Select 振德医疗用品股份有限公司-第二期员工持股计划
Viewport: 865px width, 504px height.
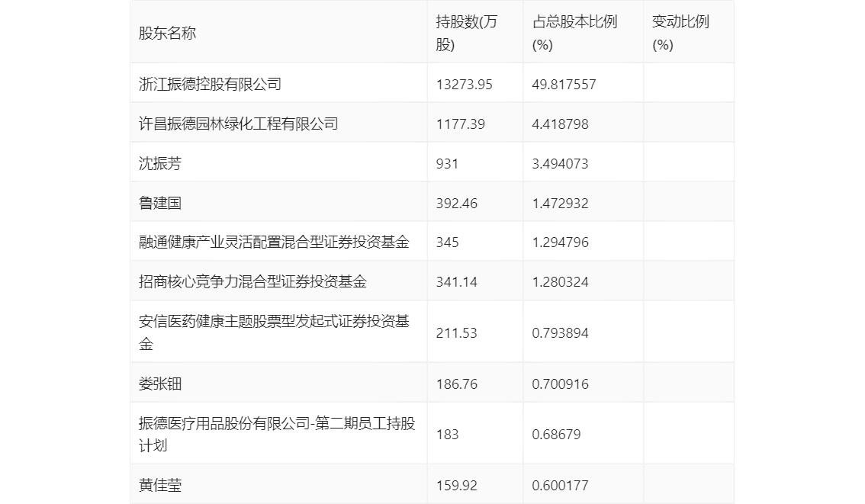277,435
